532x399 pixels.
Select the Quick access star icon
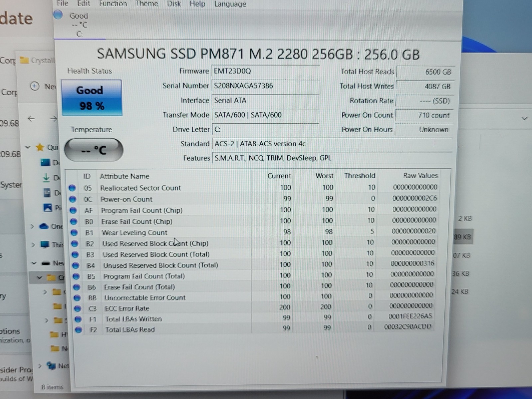click(40, 147)
